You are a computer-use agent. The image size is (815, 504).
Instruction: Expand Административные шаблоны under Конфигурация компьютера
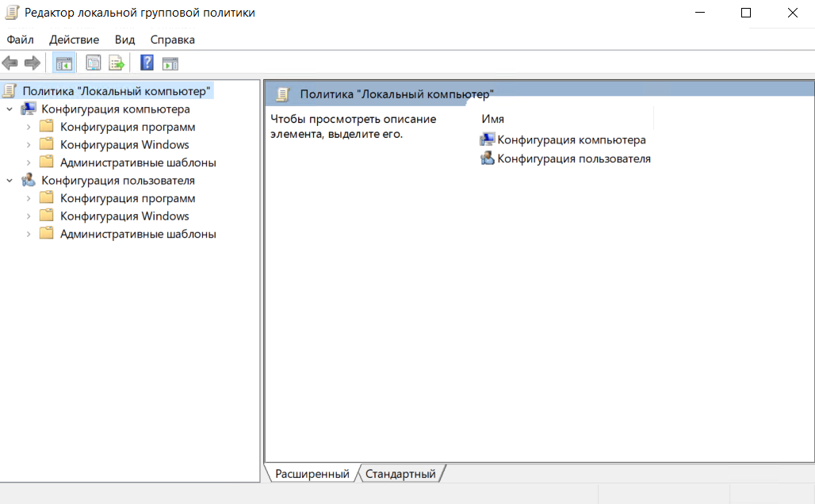point(29,162)
